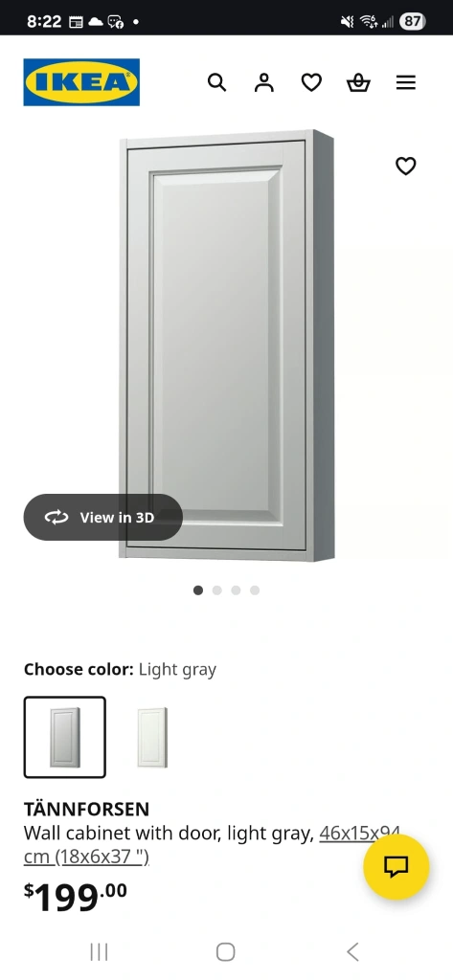Jump to the second image dot
453x980 pixels.
217,590
